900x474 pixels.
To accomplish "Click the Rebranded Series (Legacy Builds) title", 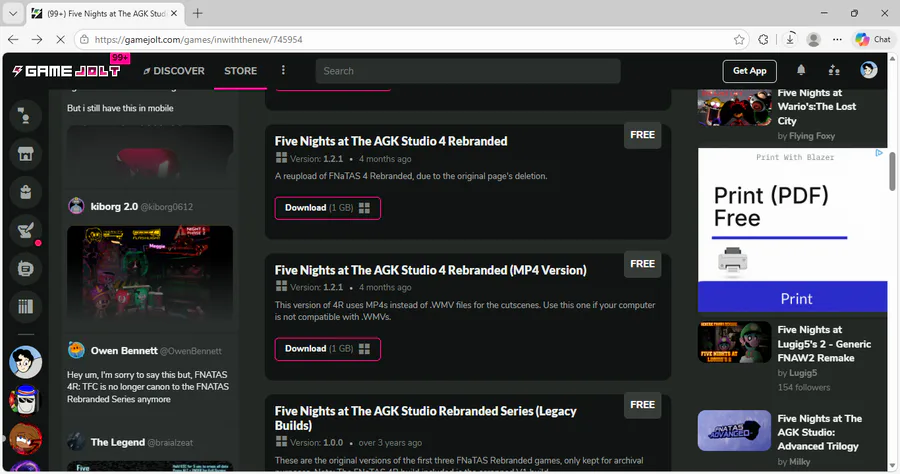I will point(425,418).
